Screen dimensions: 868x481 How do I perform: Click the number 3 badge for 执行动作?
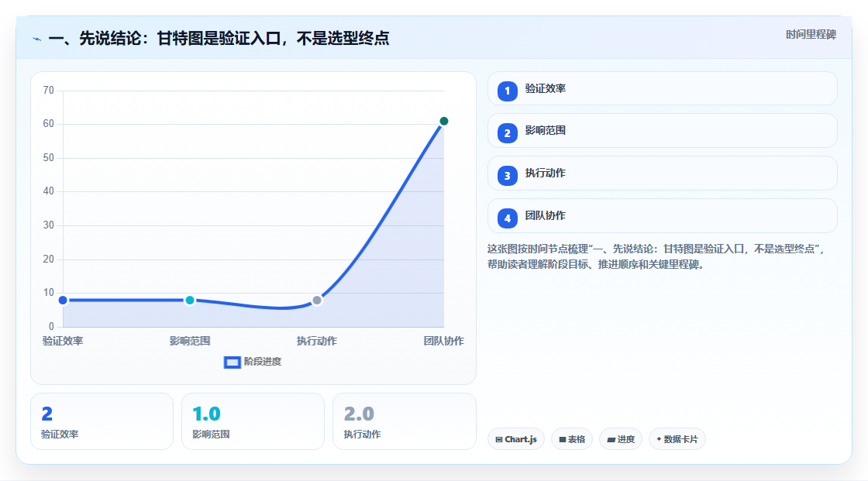507,176
